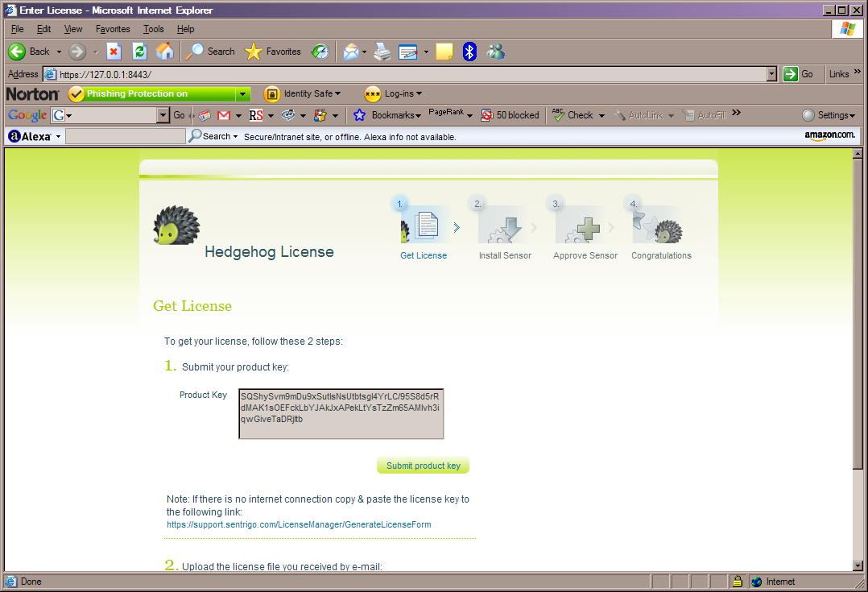Image resolution: width=868 pixels, height=592 pixels.
Task: Click the amazon.com link in Alexa toolbar
Action: coord(829,135)
